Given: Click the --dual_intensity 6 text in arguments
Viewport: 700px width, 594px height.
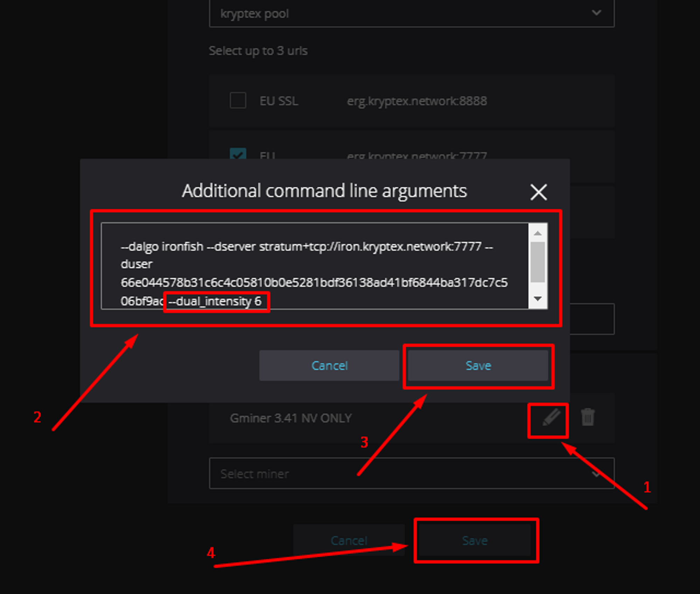Looking at the screenshot, I should pyautogui.click(x=215, y=301).
